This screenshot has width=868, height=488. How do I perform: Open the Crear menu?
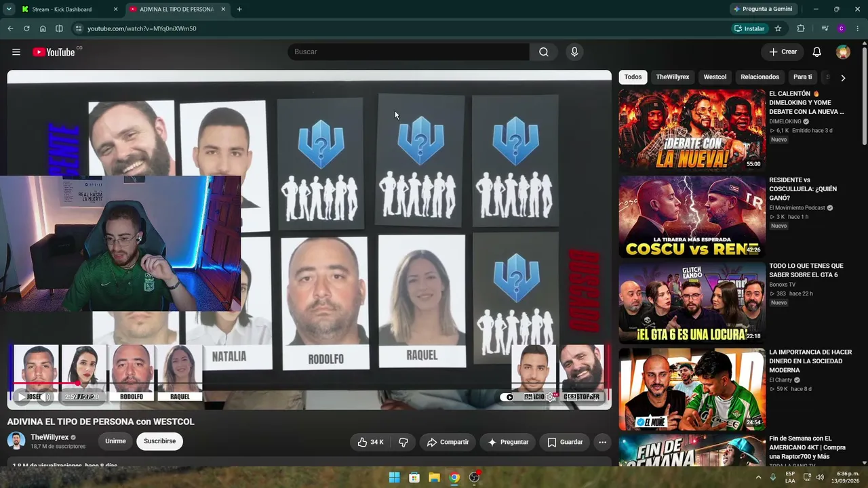[783, 52]
